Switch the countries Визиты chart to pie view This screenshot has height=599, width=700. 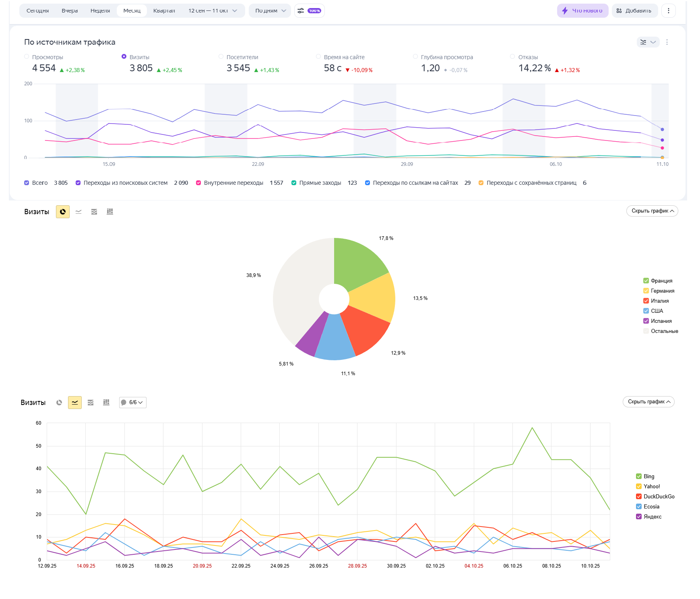[63, 212]
